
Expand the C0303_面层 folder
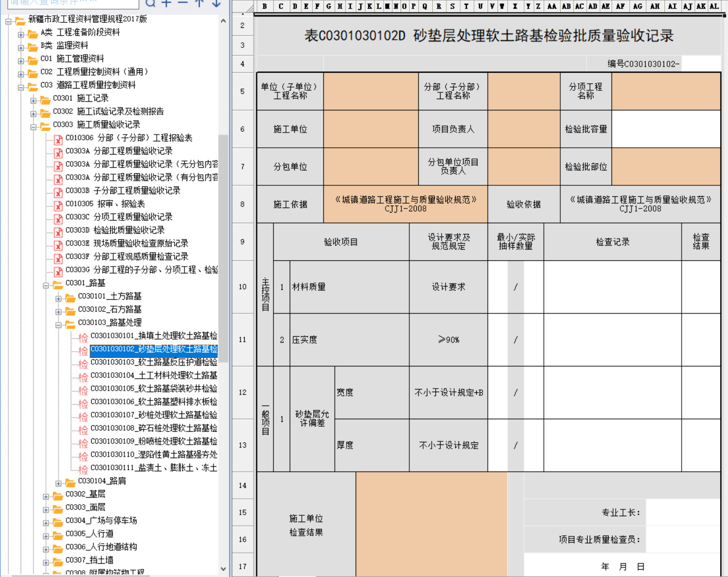tap(46, 509)
